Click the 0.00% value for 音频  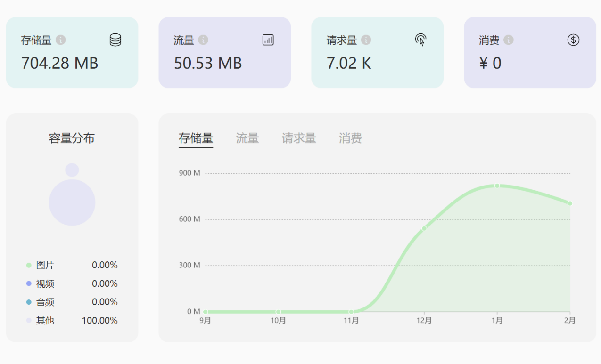tap(105, 302)
